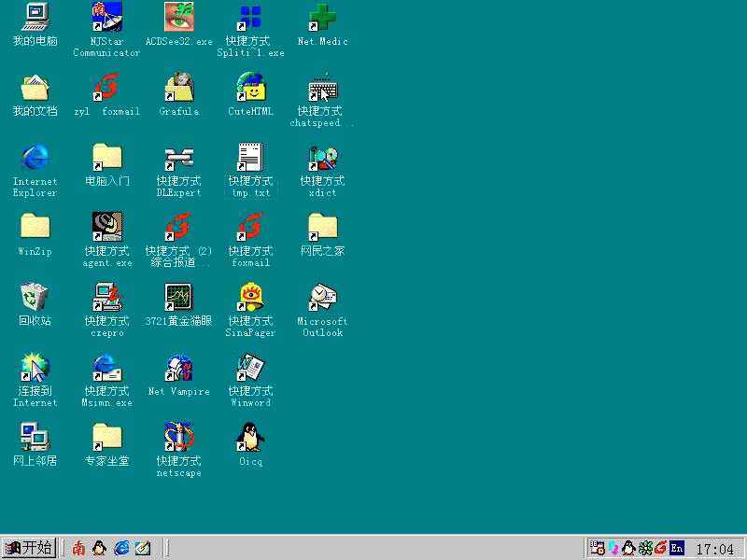Select the 3721黄金猫眼 desktop icon
This screenshot has width=747, height=560.
pyautogui.click(x=178, y=298)
